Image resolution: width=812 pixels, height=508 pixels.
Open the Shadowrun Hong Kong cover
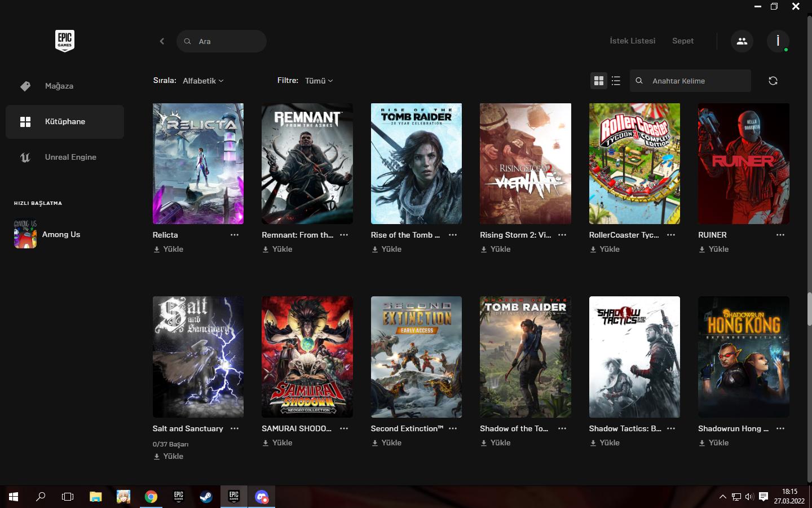pyautogui.click(x=744, y=357)
